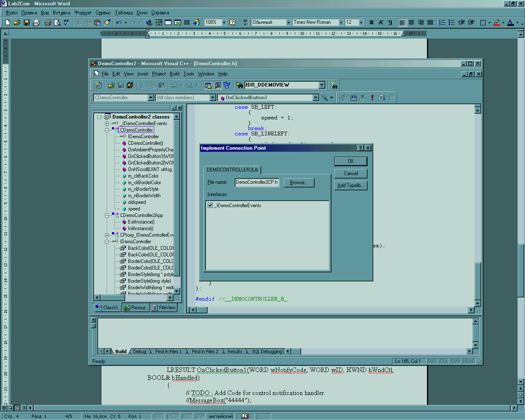Click the Add Typelib... button
This screenshot has width=525, height=420.
tap(351, 185)
